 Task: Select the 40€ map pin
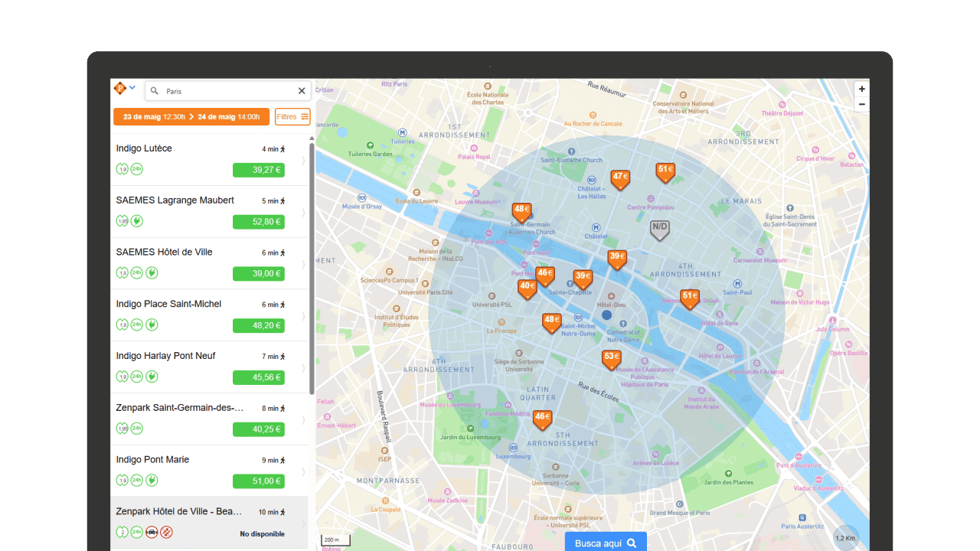tap(528, 289)
